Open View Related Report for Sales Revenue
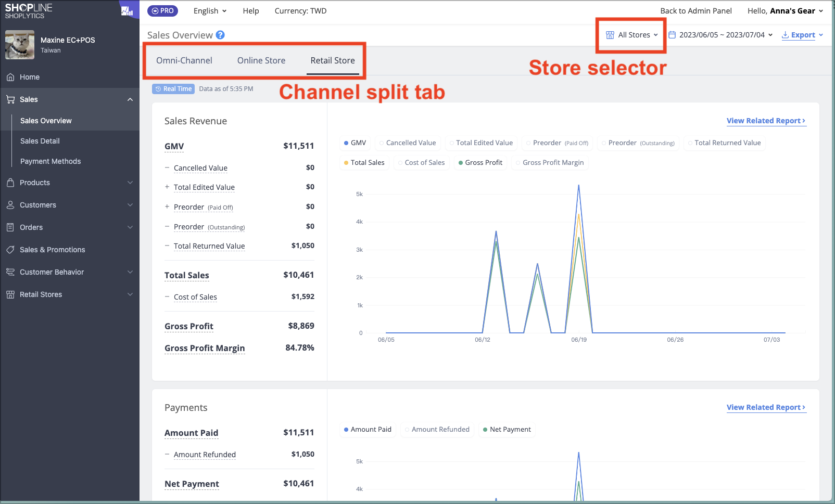 pyautogui.click(x=766, y=121)
